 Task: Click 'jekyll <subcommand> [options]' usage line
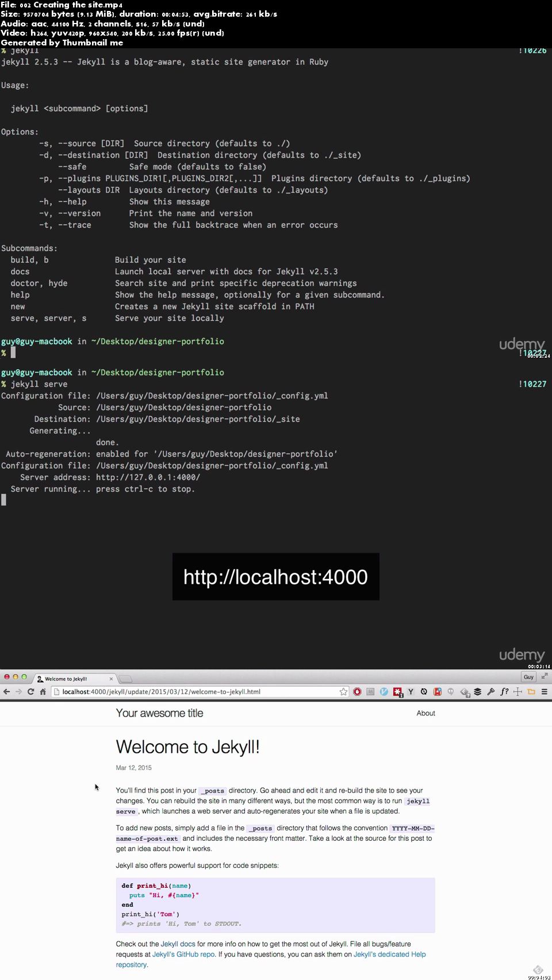[x=79, y=108]
